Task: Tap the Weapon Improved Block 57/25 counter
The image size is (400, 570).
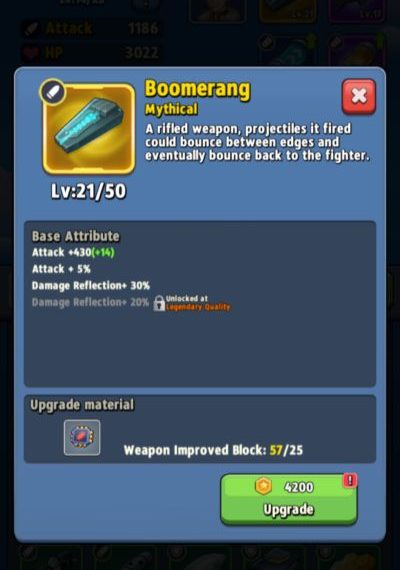Action: (213, 450)
